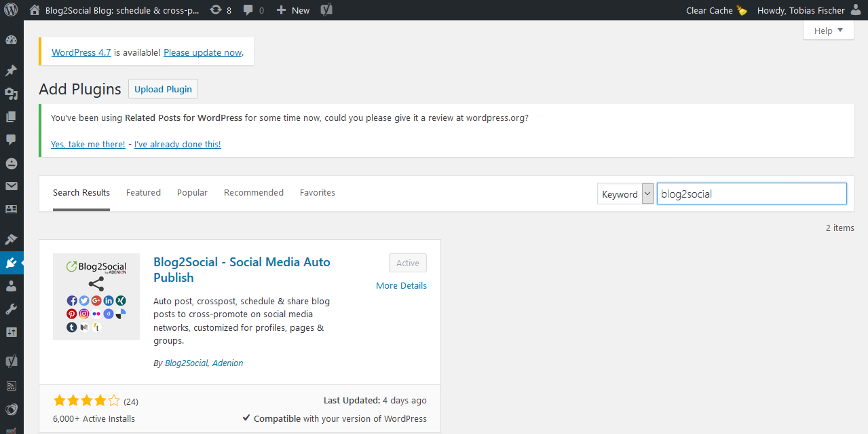Switch to the Featured tab

143,193
